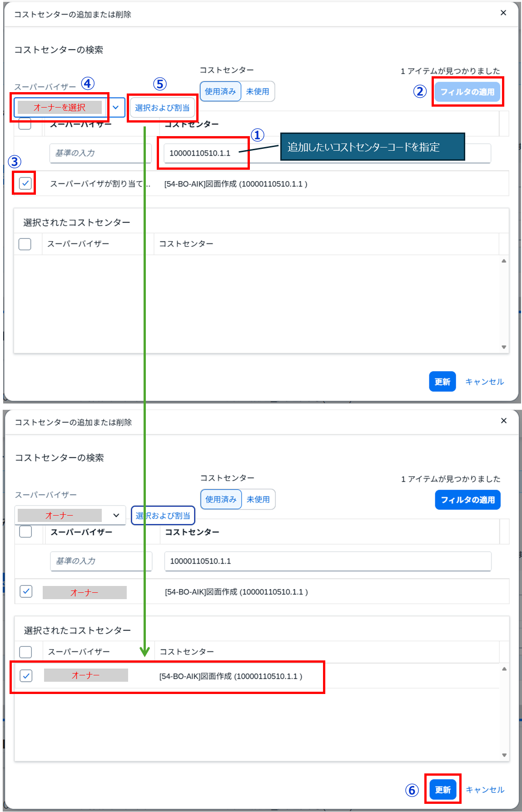
Task: Close the lower dialog with the X icon
Action: tap(503, 421)
